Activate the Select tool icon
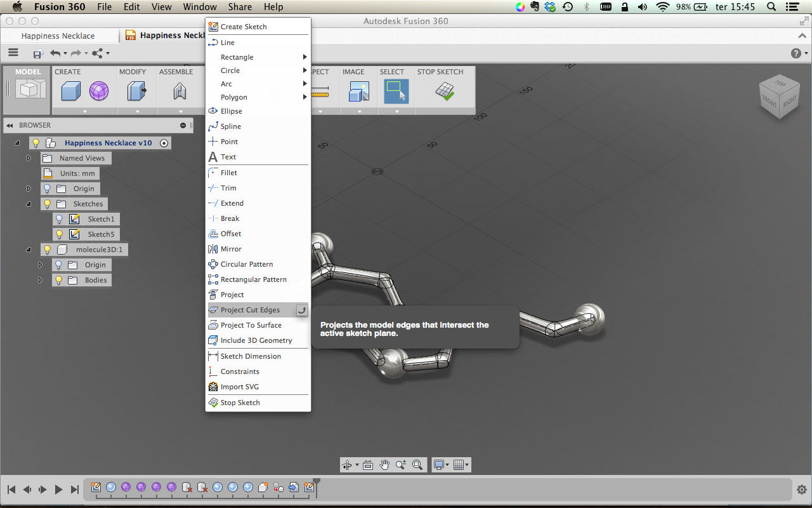This screenshot has height=508, width=812. coord(396,91)
